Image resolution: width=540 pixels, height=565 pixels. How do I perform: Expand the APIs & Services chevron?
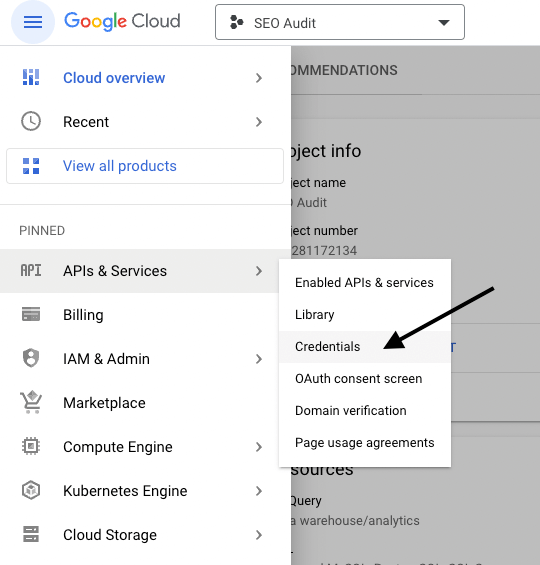(x=259, y=271)
